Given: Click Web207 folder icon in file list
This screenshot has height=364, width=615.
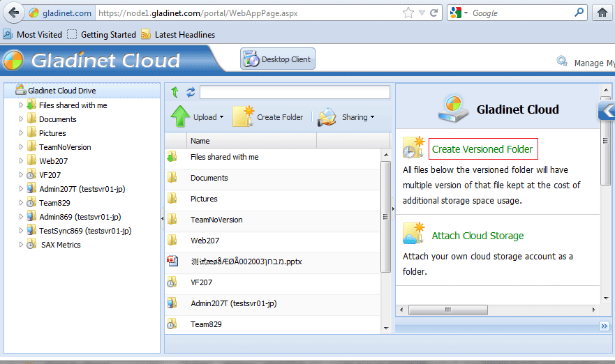Looking at the screenshot, I should click(x=172, y=240).
